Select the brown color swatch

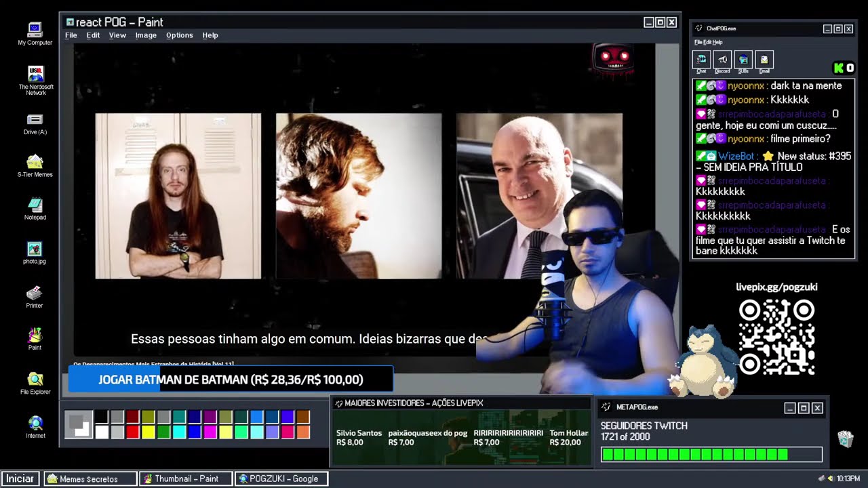[303, 417]
